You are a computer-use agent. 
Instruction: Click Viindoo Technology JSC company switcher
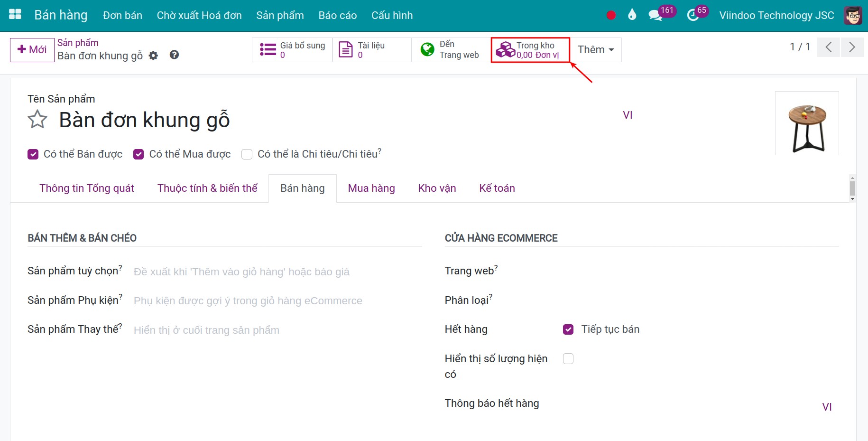pyautogui.click(x=776, y=15)
